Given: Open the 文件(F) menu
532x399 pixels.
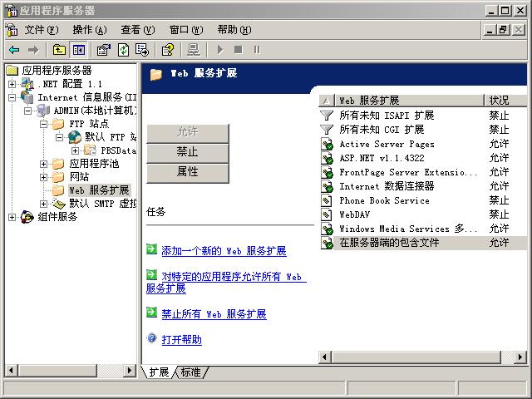Looking at the screenshot, I should [x=42, y=30].
